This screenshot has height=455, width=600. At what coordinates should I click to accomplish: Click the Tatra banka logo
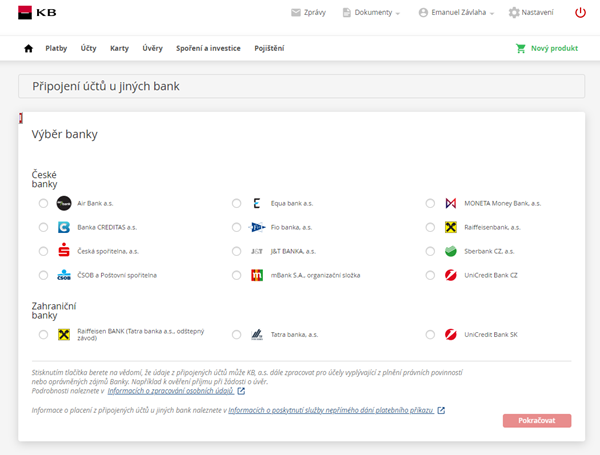(257, 334)
